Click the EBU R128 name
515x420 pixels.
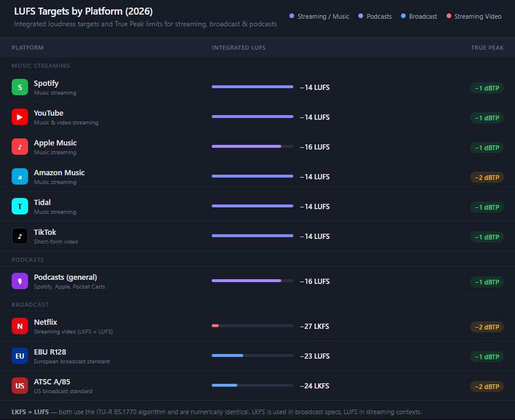(50, 352)
